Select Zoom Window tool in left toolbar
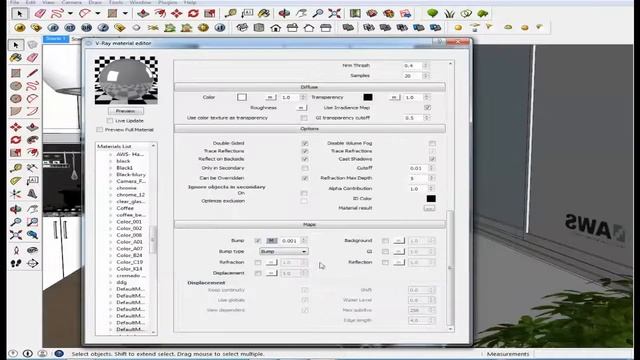 click(x=32, y=222)
